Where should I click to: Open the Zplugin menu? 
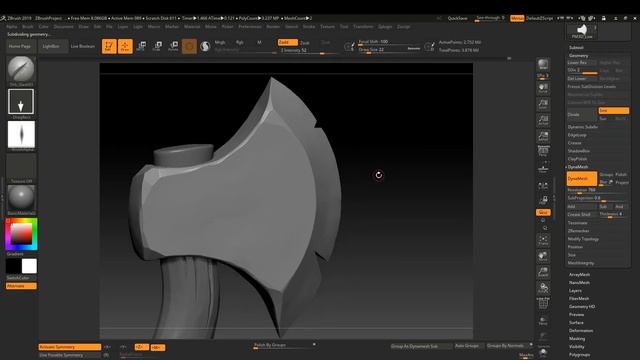tap(385, 27)
